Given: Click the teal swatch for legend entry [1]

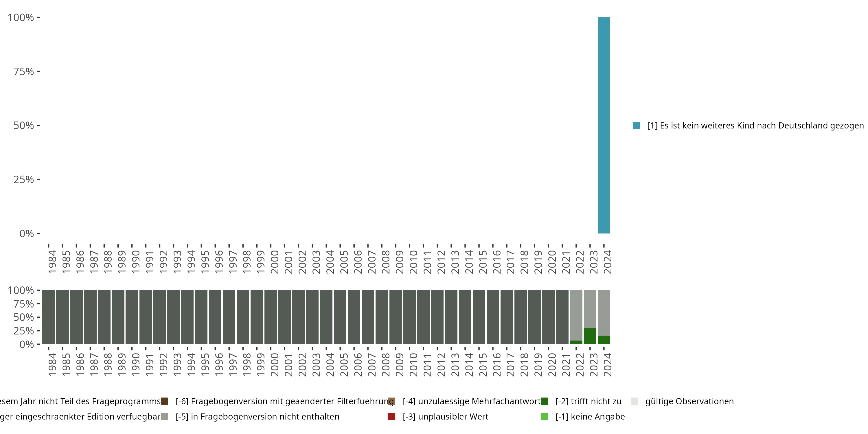Looking at the screenshot, I should pos(636,125).
